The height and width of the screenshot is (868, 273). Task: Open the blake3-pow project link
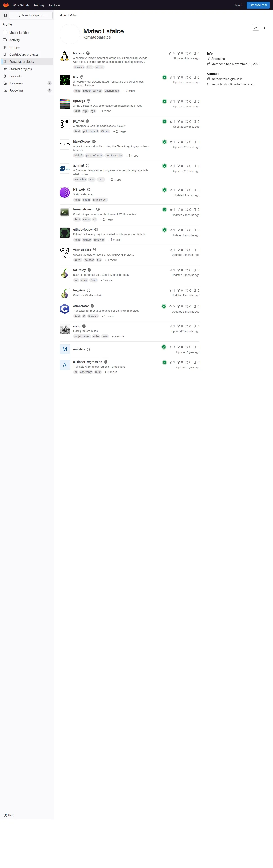82,141
